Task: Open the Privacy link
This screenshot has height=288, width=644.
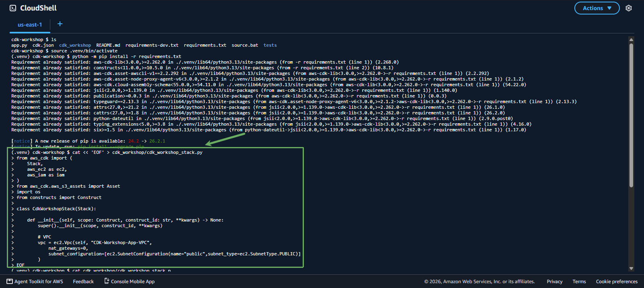Action: click(x=555, y=282)
